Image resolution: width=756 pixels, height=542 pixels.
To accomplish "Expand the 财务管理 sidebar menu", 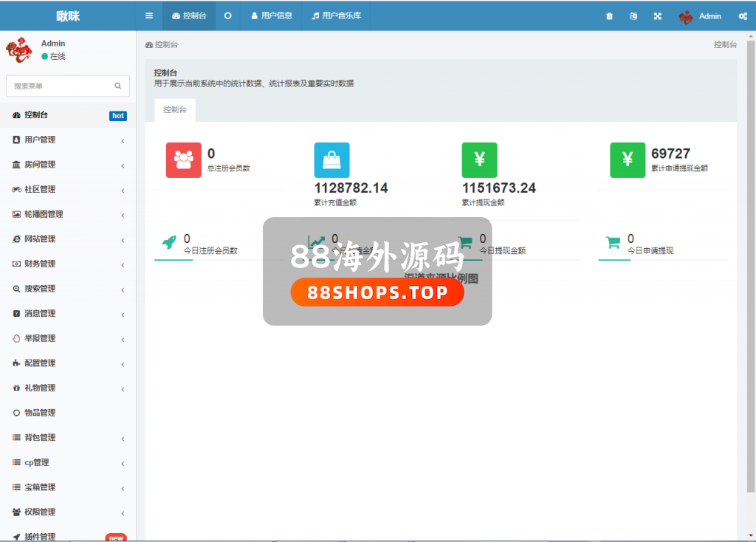I will pos(68,264).
